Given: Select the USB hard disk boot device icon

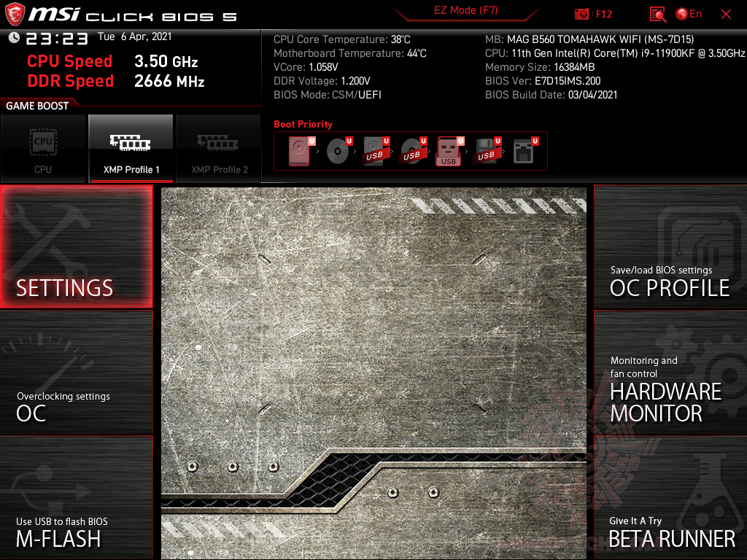Looking at the screenshot, I should [376, 151].
